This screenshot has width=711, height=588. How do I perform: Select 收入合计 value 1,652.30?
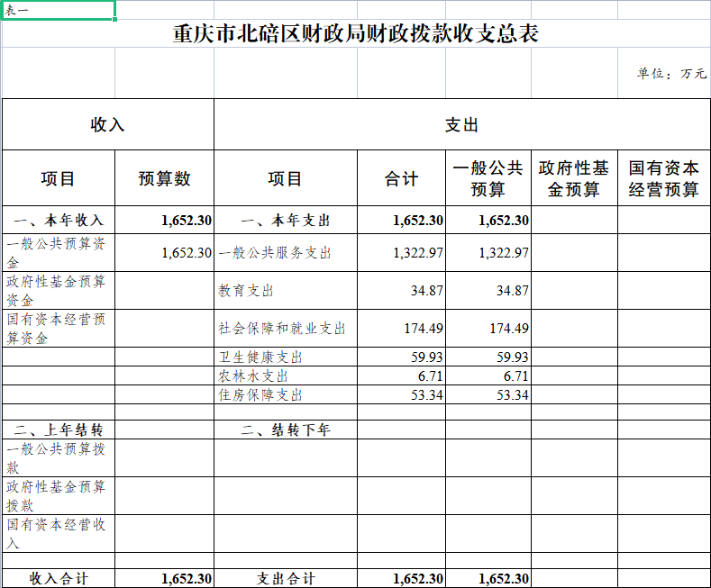click(x=165, y=578)
